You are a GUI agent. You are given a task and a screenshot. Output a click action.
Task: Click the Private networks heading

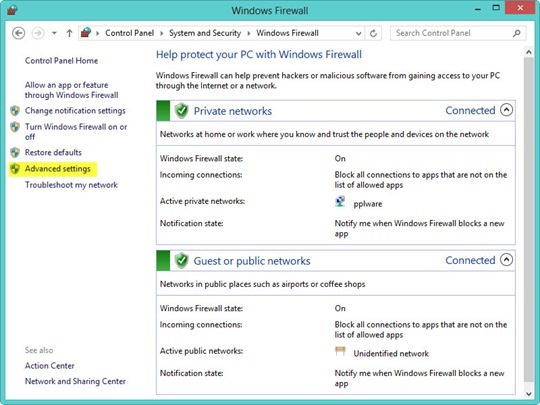click(233, 111)
